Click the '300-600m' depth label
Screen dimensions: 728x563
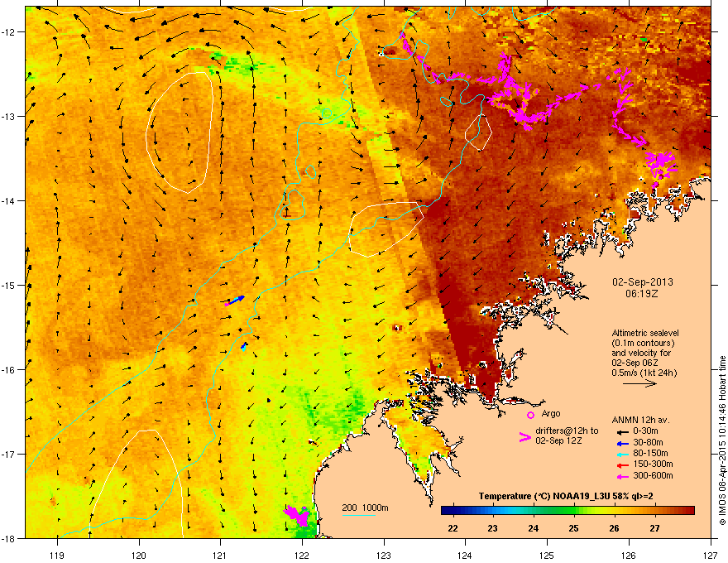click(653, 475)
